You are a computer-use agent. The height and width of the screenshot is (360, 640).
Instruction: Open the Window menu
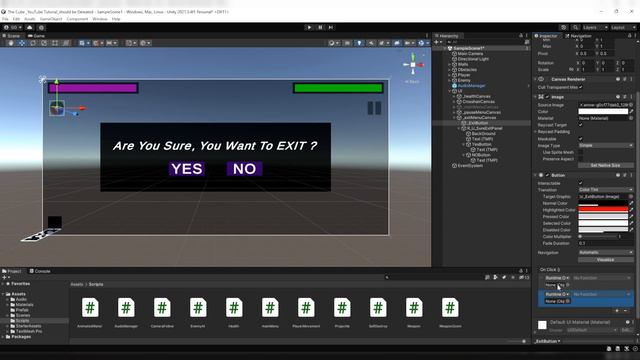pos(100,19)
